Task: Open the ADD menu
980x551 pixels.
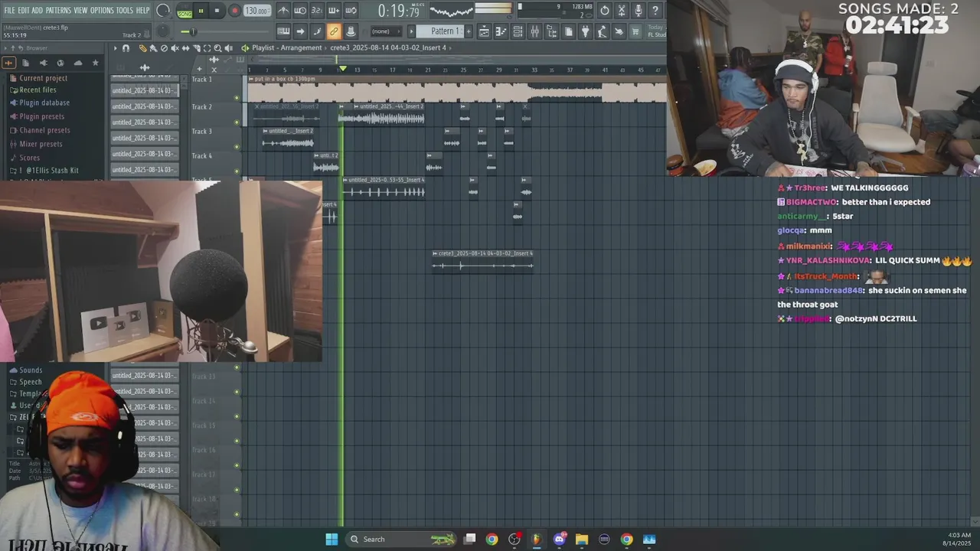Action: 38,10
